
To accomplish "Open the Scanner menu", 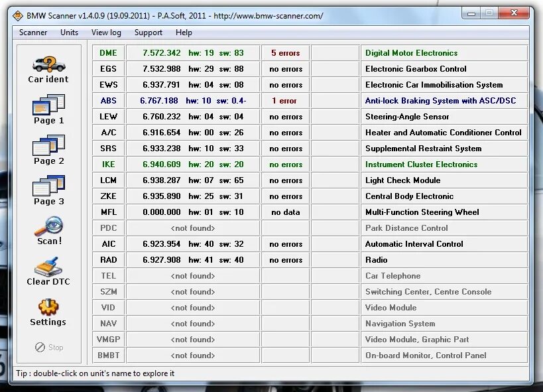I will tap(33, 33).
